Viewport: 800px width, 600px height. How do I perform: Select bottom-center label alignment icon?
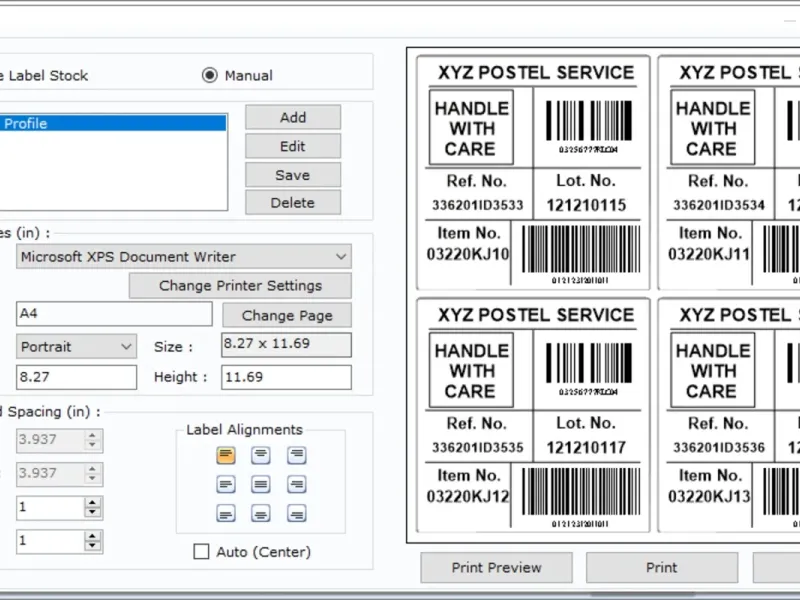click(x=261, y=514)
